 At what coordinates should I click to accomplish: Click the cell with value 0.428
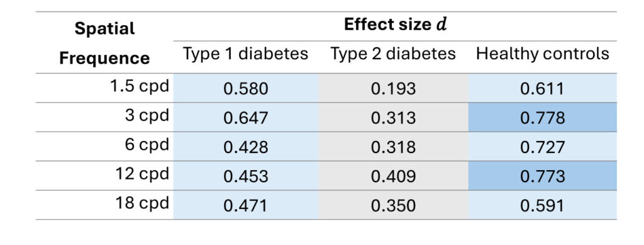[x=246, y=147]
